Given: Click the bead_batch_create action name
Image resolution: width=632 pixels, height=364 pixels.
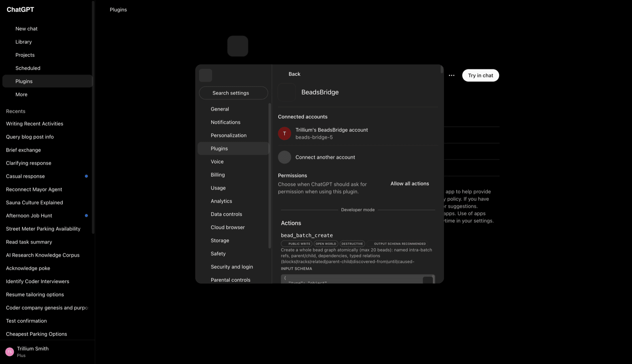Looking at the screenshot, I should (307, 235).
